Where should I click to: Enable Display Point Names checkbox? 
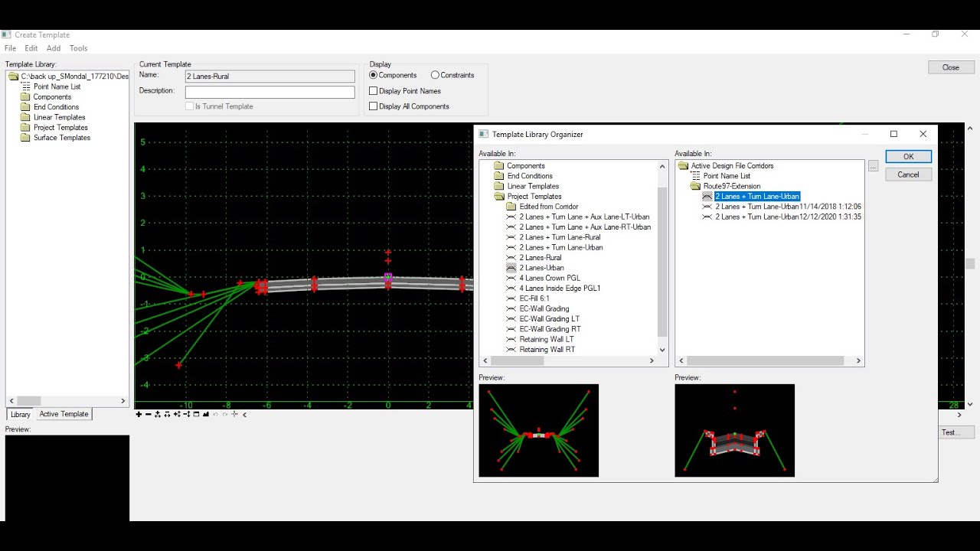[374, 91]
